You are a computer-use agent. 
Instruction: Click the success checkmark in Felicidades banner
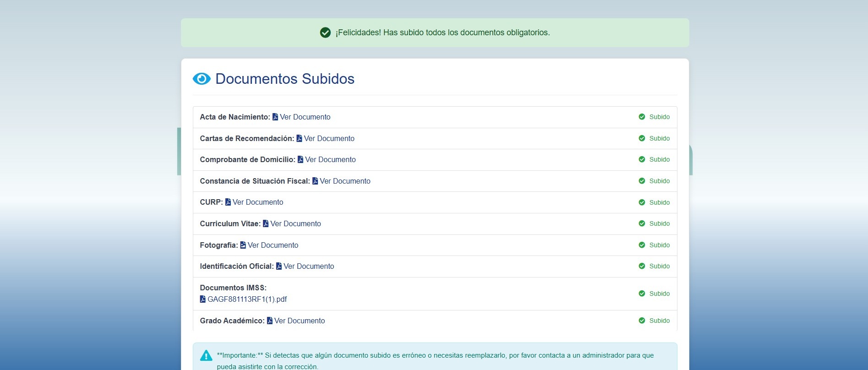[325, 33]
